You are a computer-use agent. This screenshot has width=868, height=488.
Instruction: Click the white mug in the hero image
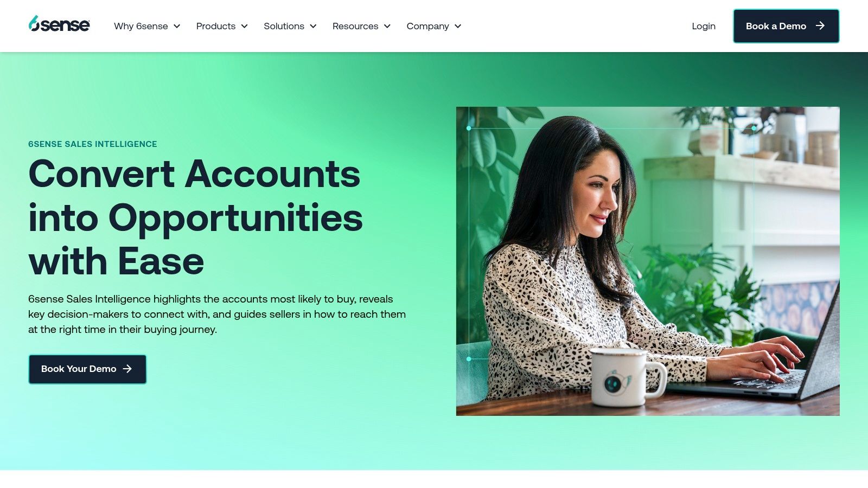pyautogui.click(x=627, y=377)
